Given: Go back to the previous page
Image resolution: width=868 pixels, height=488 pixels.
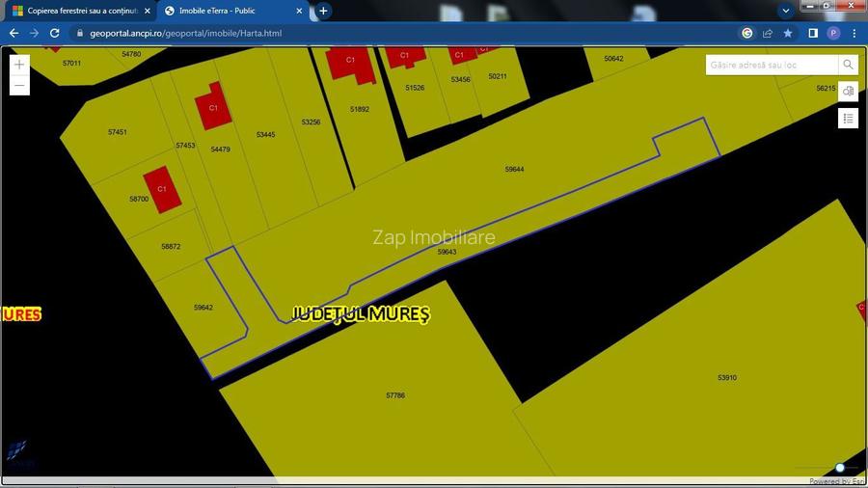Looking at the screenshot, I should 14,33.
